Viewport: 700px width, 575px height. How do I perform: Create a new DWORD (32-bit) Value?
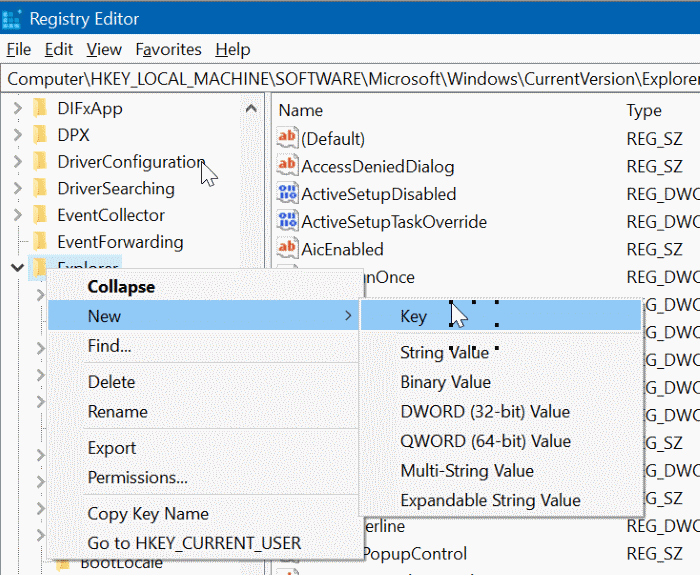click(x=501, y=411)
